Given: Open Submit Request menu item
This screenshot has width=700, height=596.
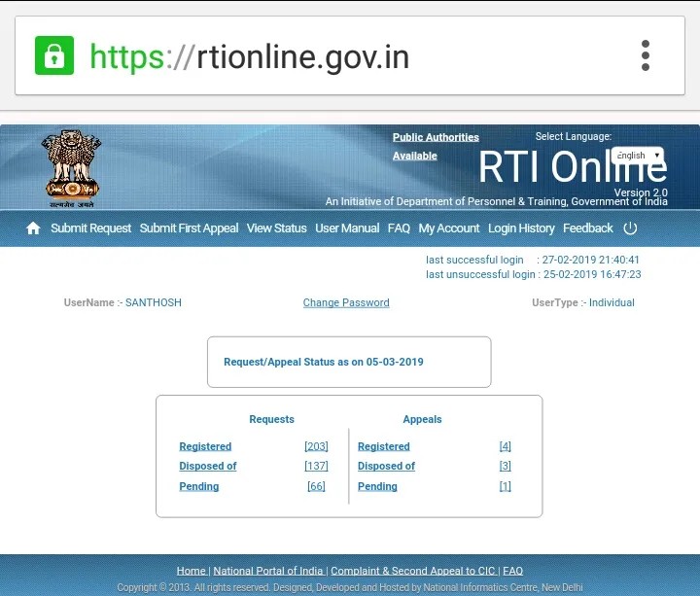Looking at the screenshot, I should (91, 228).
